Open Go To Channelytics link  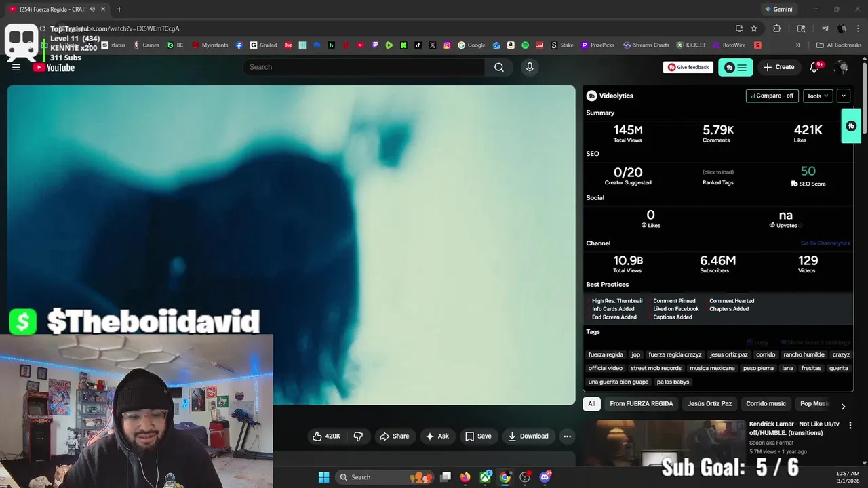coord(825,243)
